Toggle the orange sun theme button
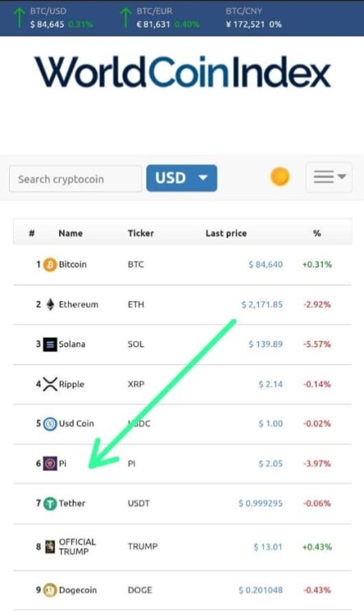364x612 pixels. click(280, 176)
